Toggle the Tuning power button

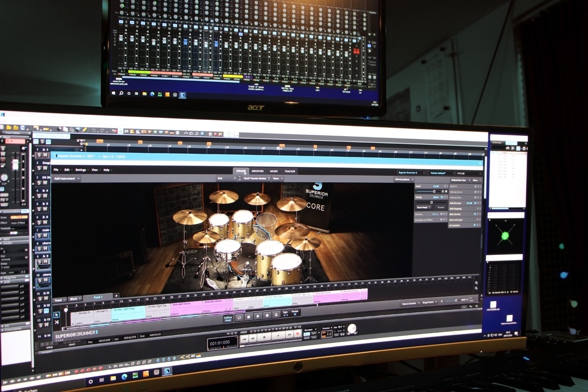pos(442,197)
